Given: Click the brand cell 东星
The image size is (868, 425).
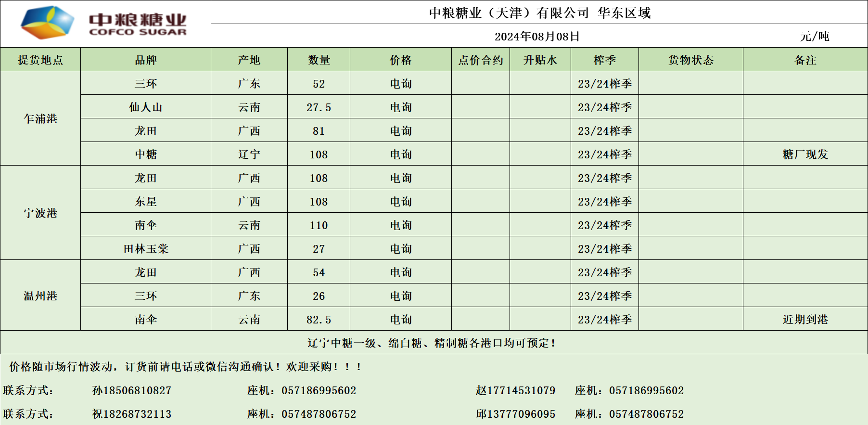Looking at the screenshot, I should pyautogui.click(x=146, y=202).
